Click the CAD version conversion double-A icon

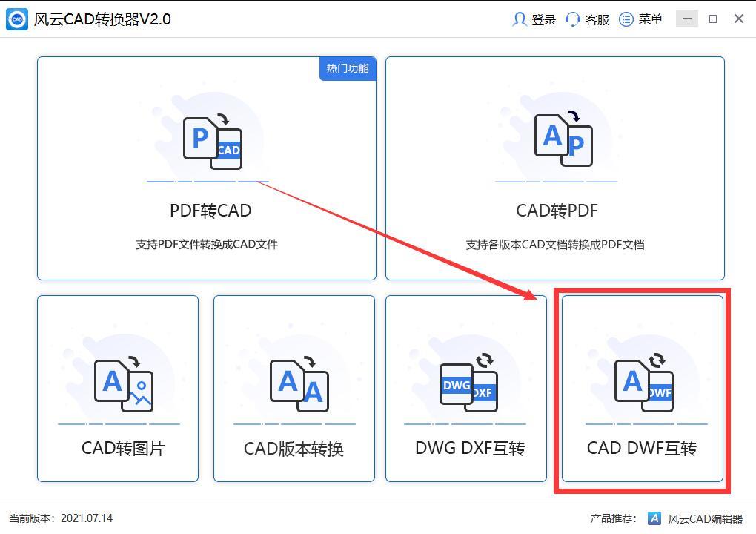[299, 384]
